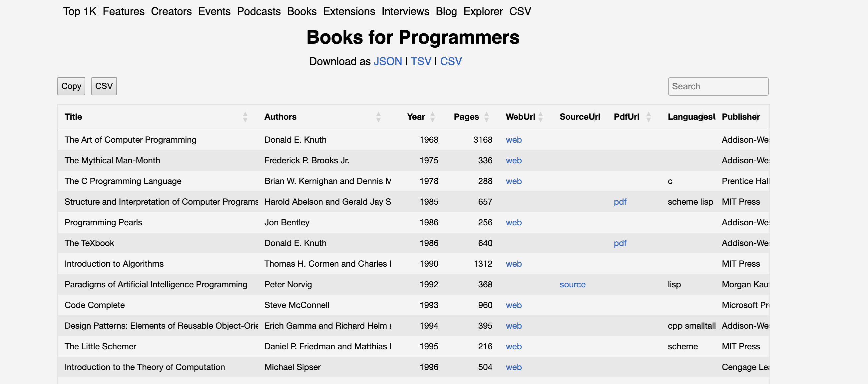Open the Top 1K menu item
868x384 pixels.
click(80, 11)
